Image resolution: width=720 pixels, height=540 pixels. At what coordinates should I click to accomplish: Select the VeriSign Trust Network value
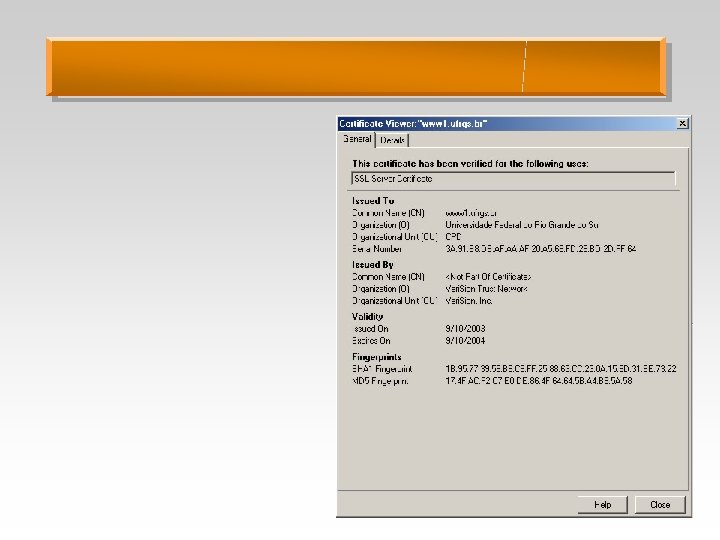pyautogui.click(x=486, y=289)
